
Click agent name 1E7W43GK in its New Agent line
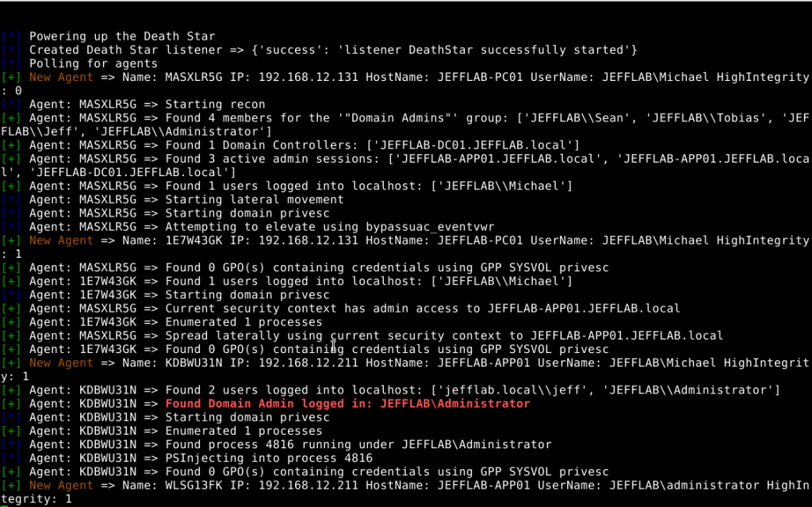point(193,240)
